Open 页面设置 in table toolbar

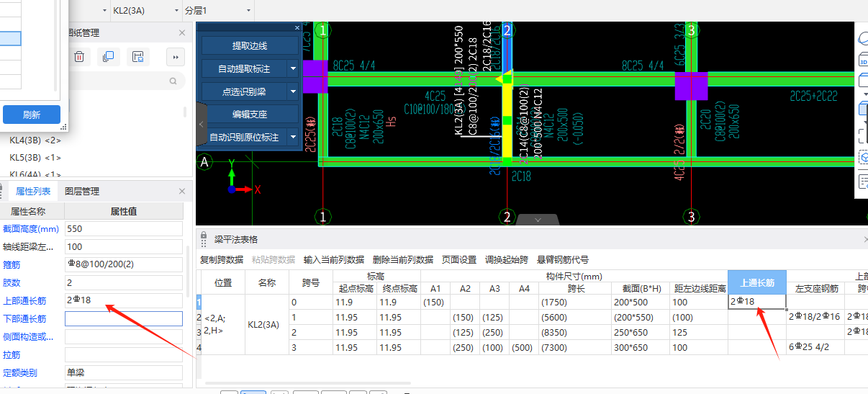pos(459,260)
